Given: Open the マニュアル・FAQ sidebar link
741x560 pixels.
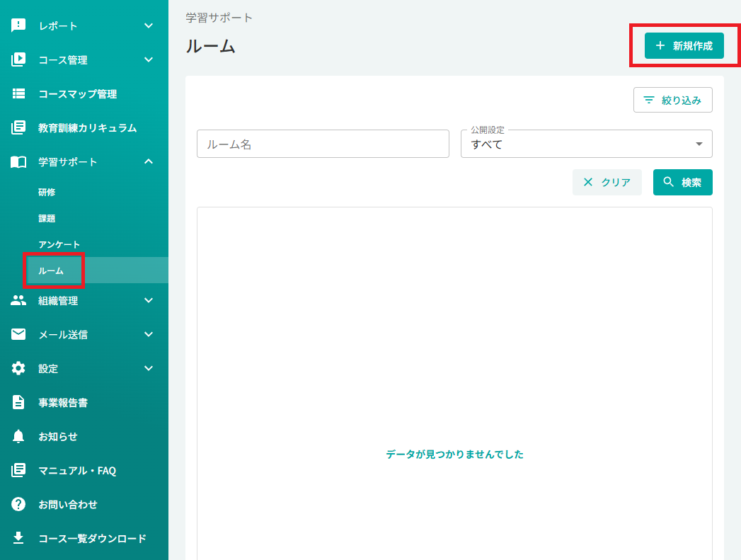Looking at the screenshot, I should click(77, 471).
